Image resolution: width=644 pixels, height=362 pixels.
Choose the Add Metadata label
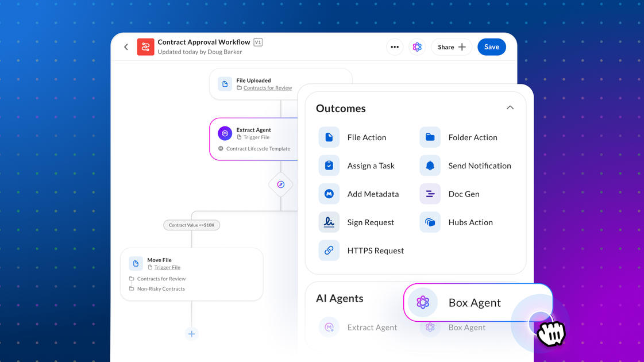click(373, 194)
